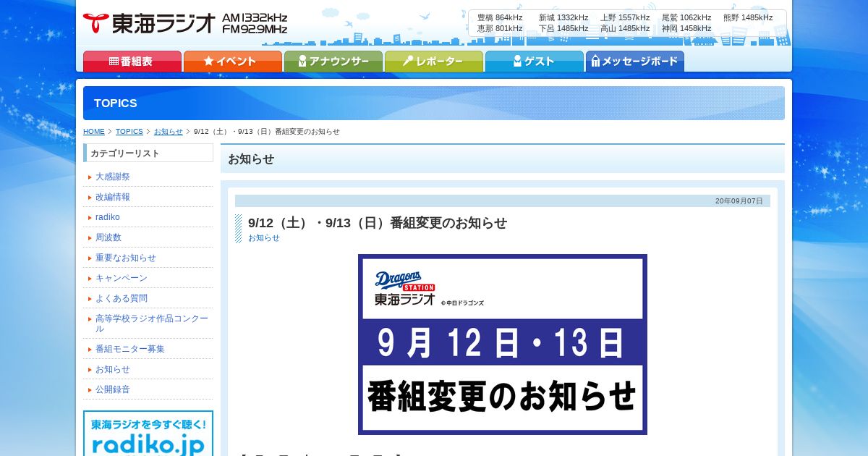Open 周波数 category

tap(109, 237)
